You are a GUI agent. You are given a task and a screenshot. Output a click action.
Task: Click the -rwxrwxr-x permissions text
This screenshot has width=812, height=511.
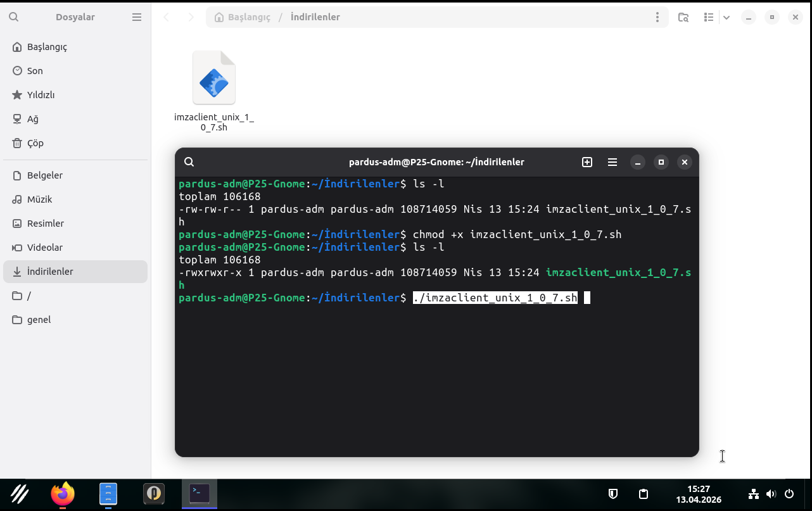point(210,272)
